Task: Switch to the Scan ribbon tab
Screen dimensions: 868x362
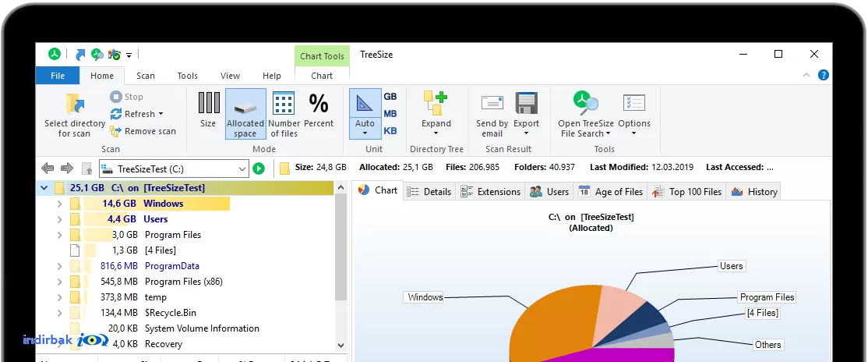Action: click(146, 76)
